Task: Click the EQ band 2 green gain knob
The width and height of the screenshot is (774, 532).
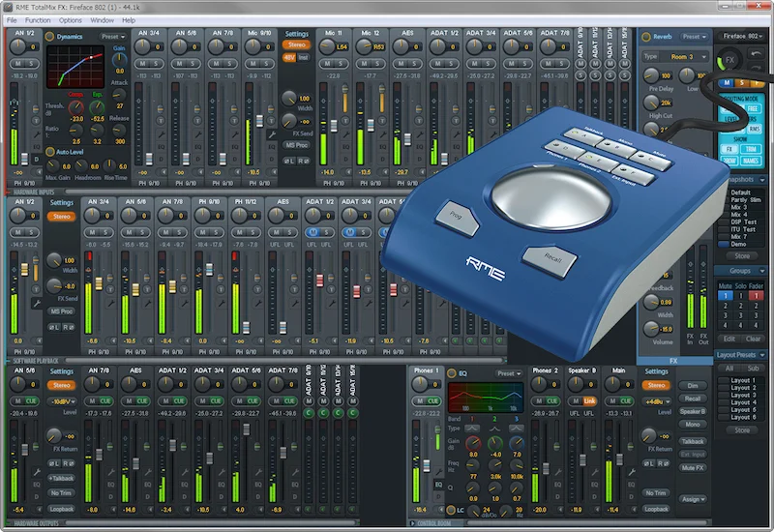Action: [495, 443]
